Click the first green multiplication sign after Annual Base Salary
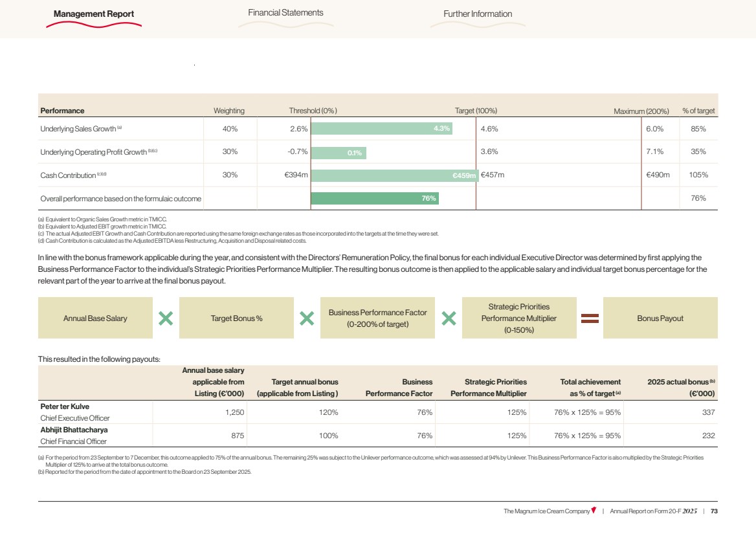The height and width of the screenshot is (534, 756). click(166, 318)
